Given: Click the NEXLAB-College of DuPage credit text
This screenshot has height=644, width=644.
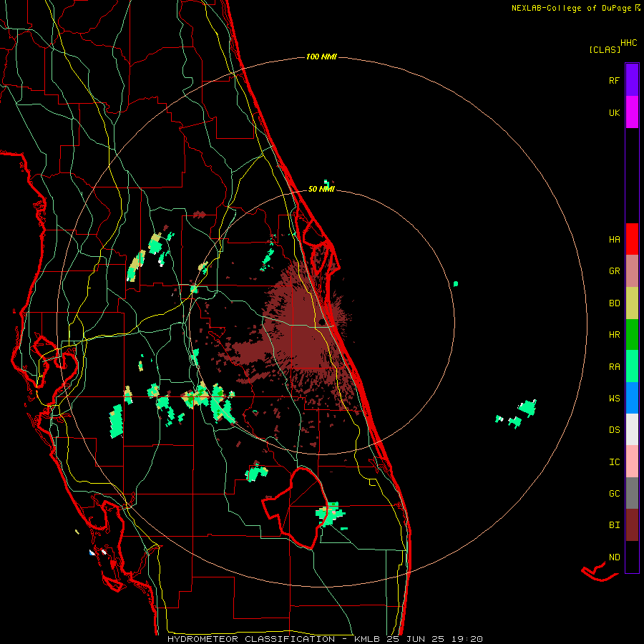Looking at the screenshot, I should tap(575, 8).
